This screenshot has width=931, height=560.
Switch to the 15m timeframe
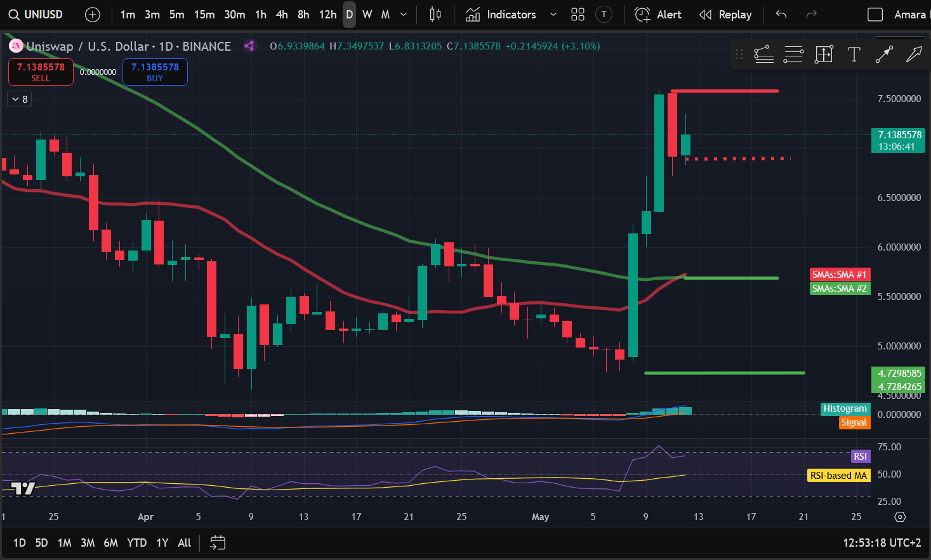coord(204,14)
